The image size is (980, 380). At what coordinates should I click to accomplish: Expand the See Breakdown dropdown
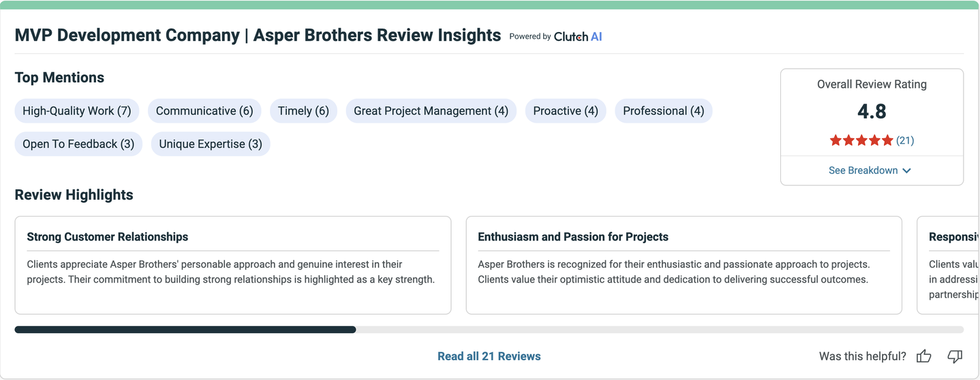tap(870, 170)
